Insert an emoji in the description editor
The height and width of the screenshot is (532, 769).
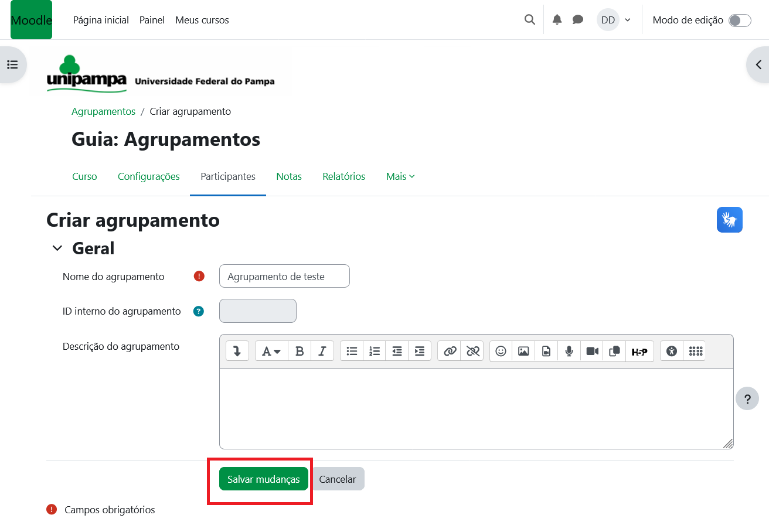pyautogui.click(x=501, y=350)
